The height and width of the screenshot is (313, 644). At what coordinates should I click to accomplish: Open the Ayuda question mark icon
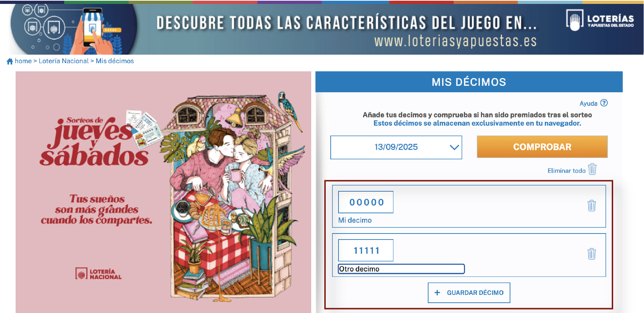pyautogui.click(x=604, y=103)
